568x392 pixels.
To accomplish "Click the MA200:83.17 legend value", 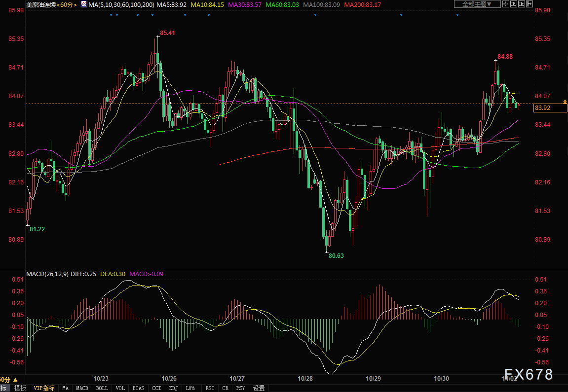I will 363,5.
